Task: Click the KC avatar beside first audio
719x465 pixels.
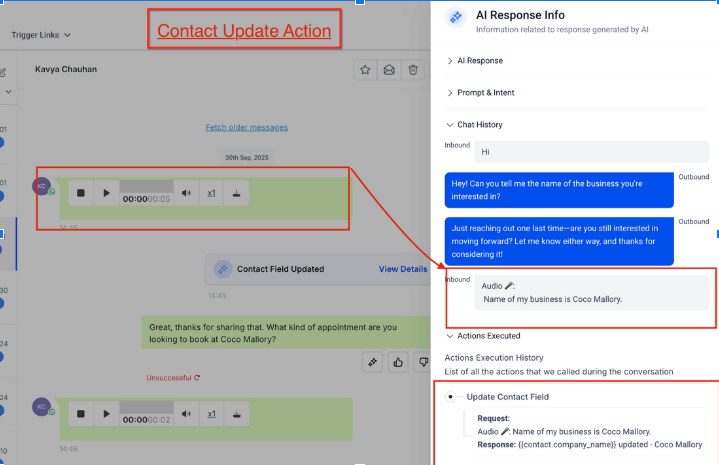Action: pos(41,186)
